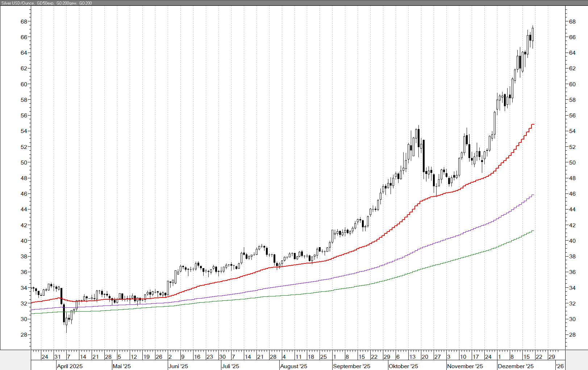Click the 28 price label on right axis

click(572, 334)
